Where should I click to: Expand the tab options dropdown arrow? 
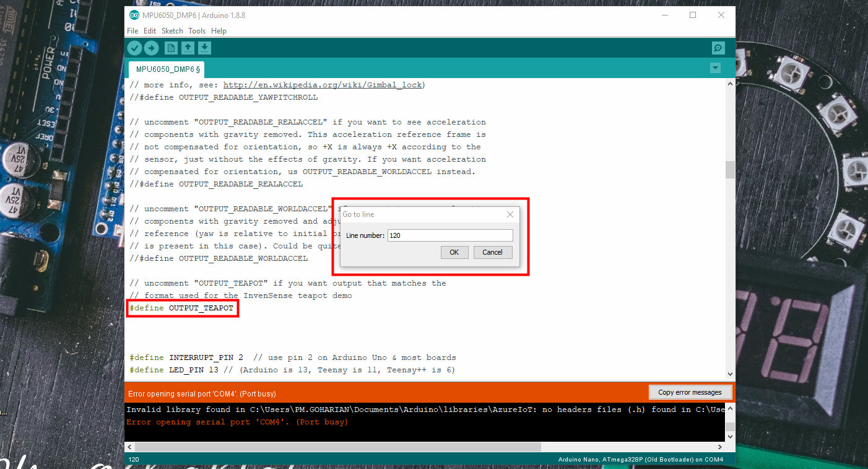(716, 68)
